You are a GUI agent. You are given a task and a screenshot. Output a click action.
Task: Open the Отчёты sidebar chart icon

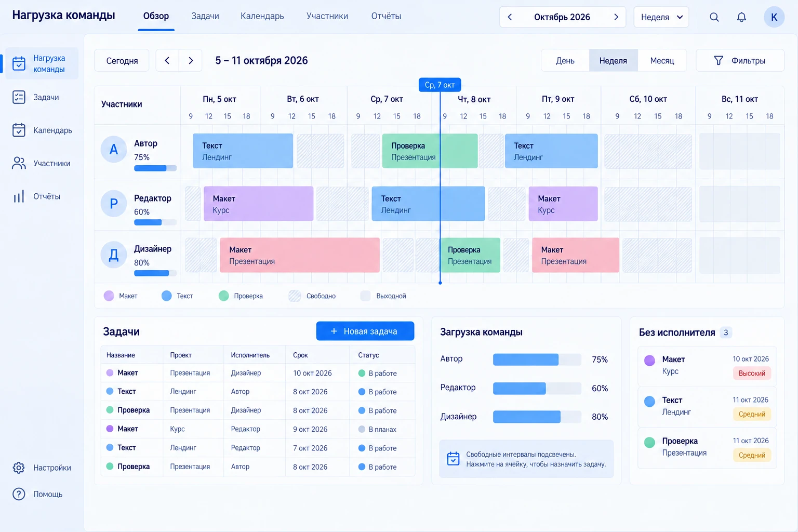(19, 196)
